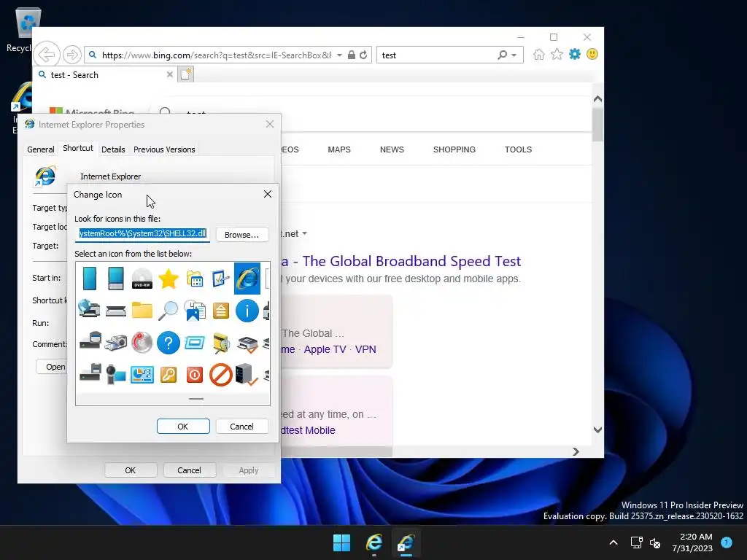Viewport: 747px width, 560px height.
Task: Choose the zipped folder search icon
Action: pyautogui.click(x=221, y=343)
